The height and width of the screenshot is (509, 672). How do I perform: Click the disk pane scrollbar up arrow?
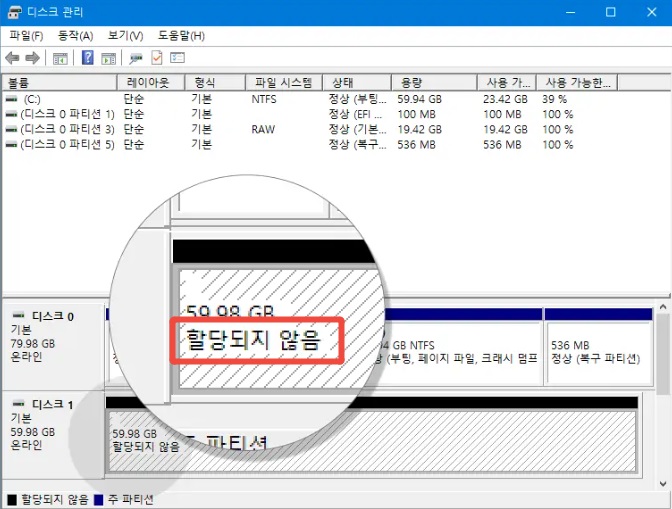point(663,307)
